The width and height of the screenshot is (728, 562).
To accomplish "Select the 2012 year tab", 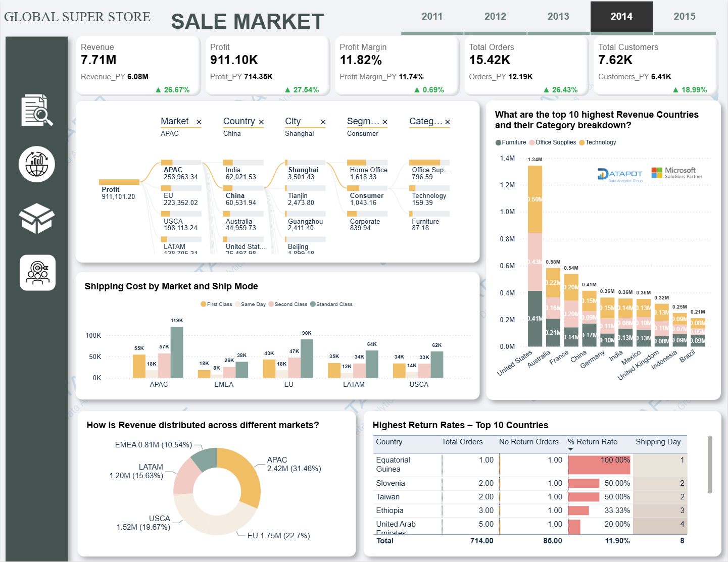I will click(495, 17).
